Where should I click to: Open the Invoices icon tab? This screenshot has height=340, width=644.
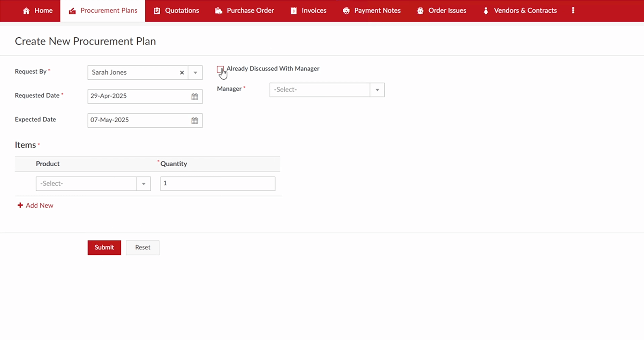(x=294, y=10)
